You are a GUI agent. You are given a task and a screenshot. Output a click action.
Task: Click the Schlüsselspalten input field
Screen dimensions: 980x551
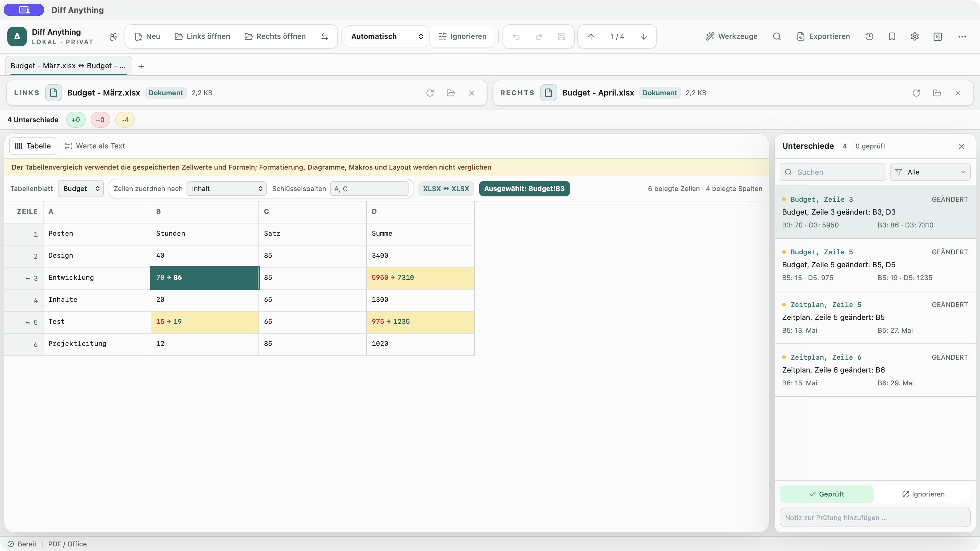coord(369,189)
